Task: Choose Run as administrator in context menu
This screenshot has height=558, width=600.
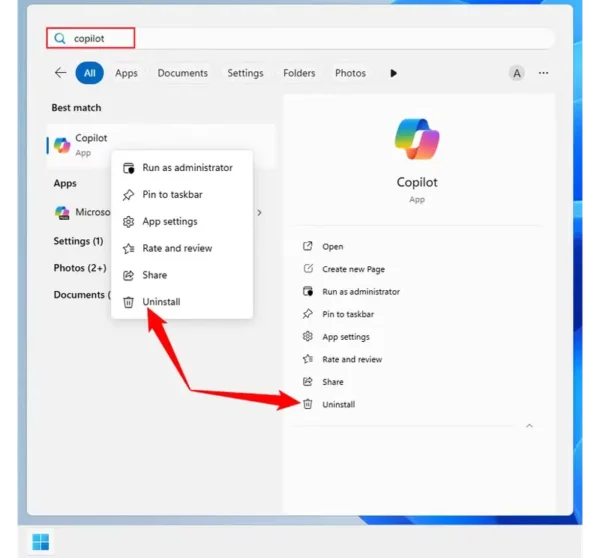Action: coord(182,168)
